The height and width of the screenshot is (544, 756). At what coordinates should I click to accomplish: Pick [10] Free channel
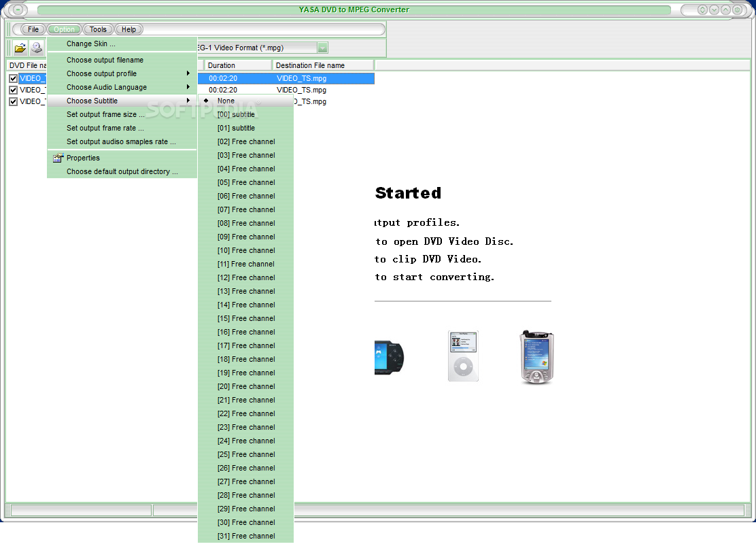coord(245,250)
